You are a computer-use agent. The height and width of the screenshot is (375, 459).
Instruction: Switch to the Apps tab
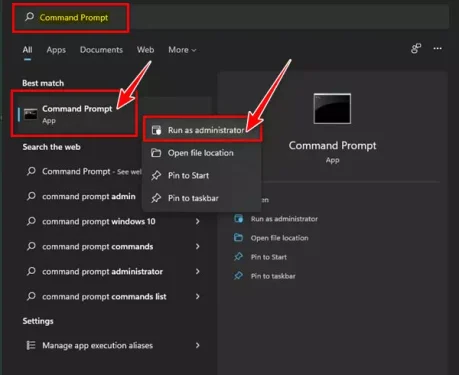pyautogui.click(x=56, y=50)
